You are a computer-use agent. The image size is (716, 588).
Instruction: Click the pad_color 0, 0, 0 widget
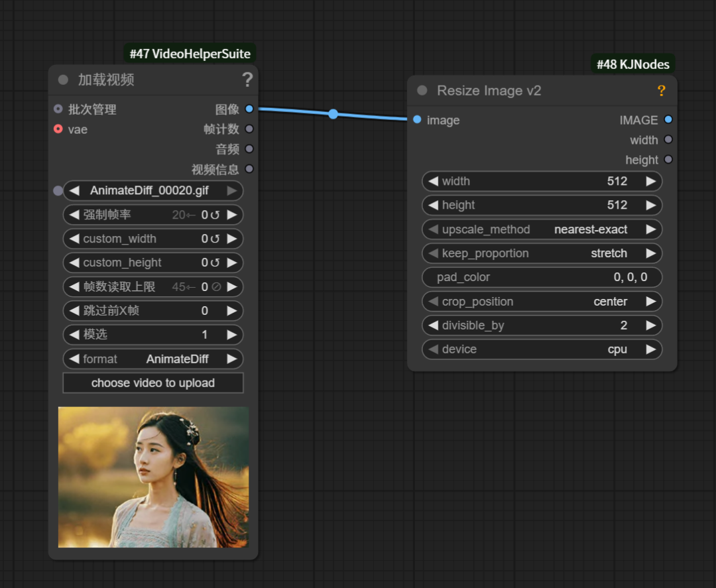point(542,277)
